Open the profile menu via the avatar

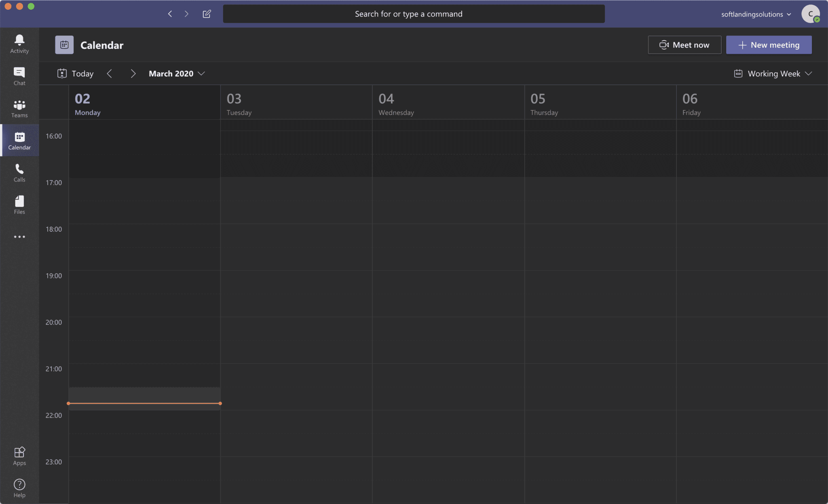tap(811, 13)
